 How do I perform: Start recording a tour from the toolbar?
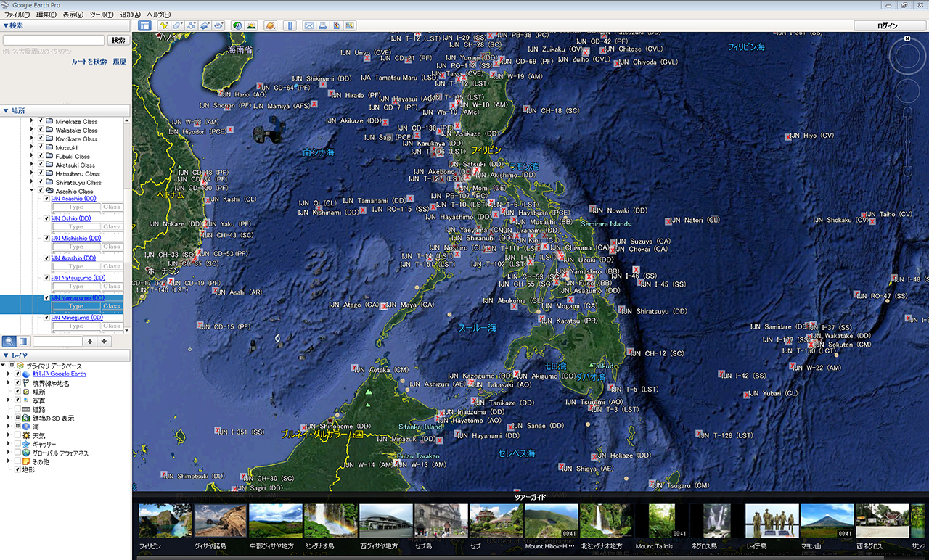(x=218, y=25)
